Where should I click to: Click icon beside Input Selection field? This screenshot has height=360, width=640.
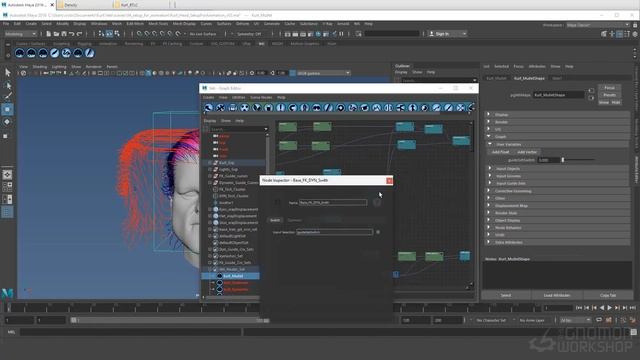378,232
